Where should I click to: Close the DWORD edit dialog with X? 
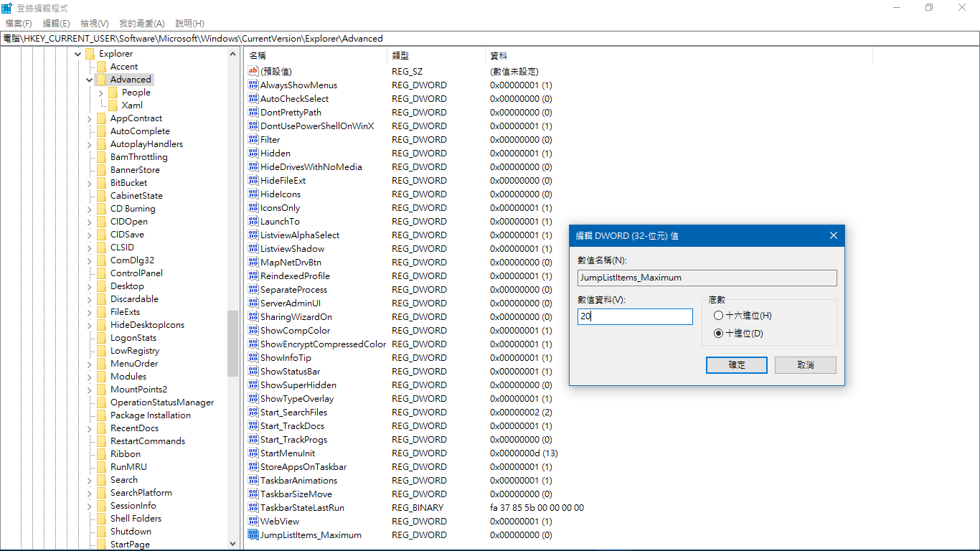833,235
